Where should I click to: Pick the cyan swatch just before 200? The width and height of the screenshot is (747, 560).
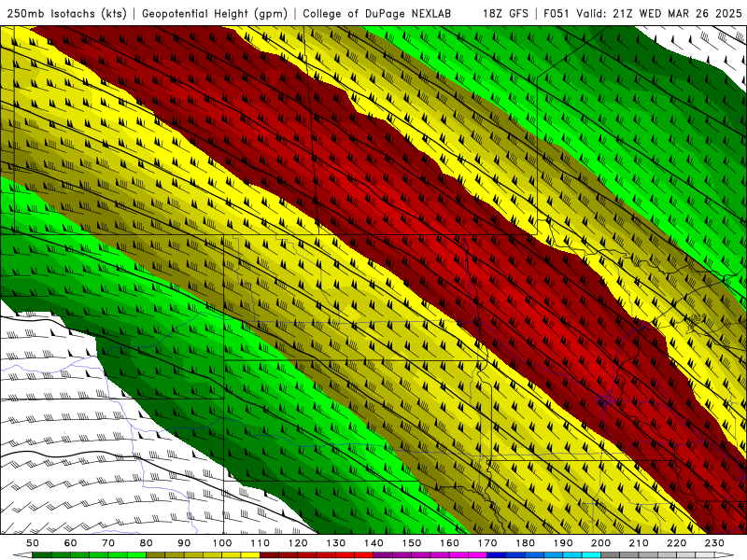(x=591, y=555)
